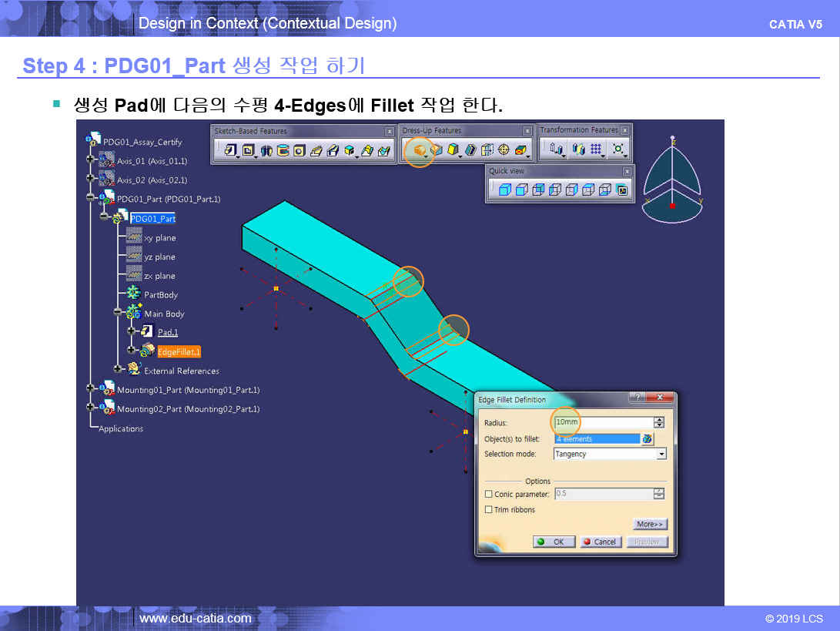Viewport: 840px width, 631px height.
Task: Select first Quick view cube icon
Action: [504, 190]
